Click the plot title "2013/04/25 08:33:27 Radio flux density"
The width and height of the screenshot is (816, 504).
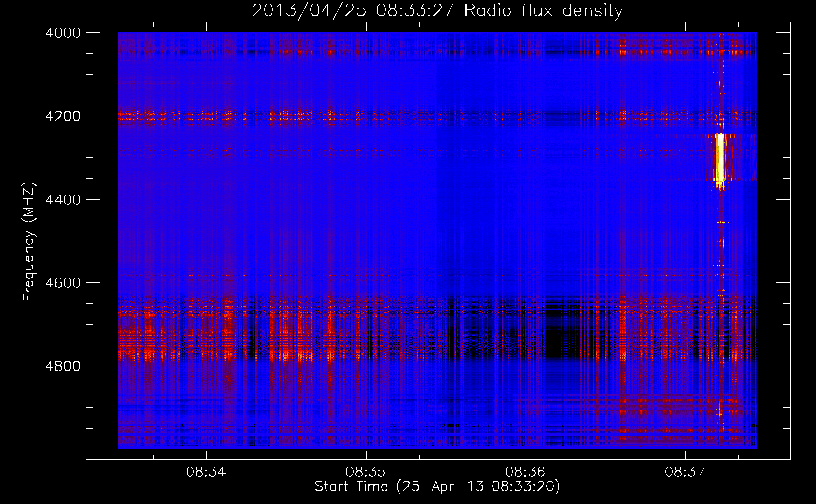tap(437, 10)
